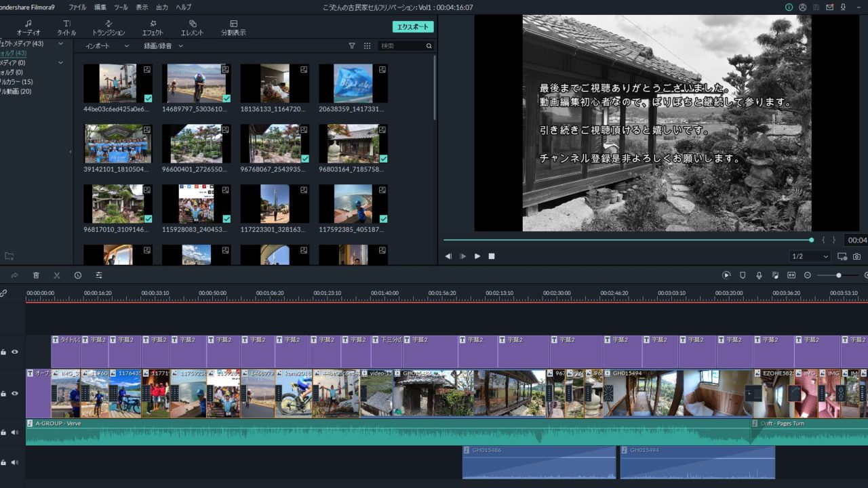The width and height of the screenshot is (868, 488).
Task: Click the voiceover microphone icon
Action: point(759,275)
